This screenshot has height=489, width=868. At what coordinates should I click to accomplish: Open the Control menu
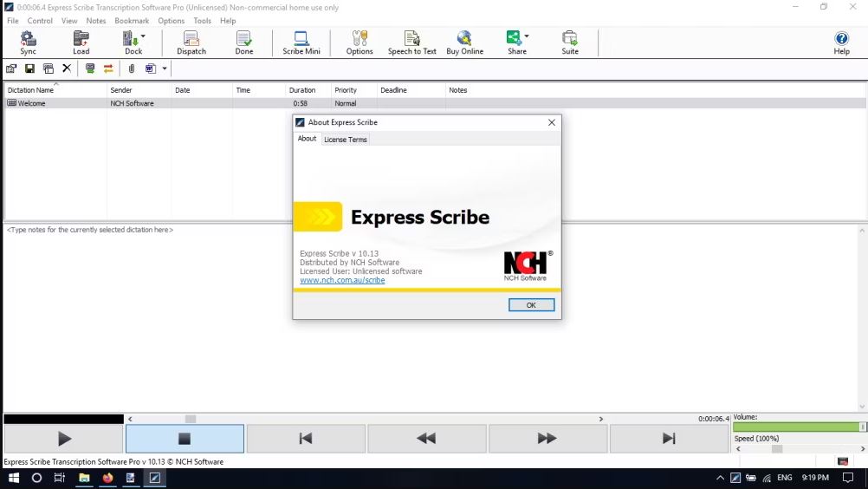pos(40,21)
